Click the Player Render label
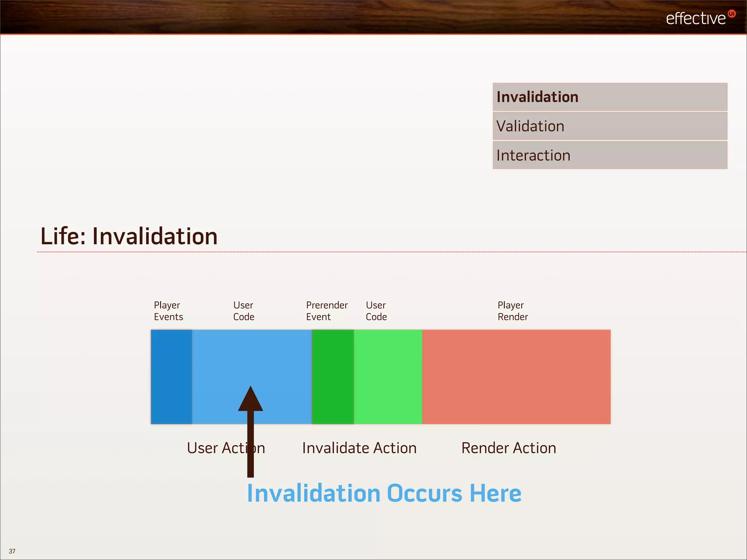The height and width of the screenshot is (560, 747). pyautogui.click(x=512, y=311)
